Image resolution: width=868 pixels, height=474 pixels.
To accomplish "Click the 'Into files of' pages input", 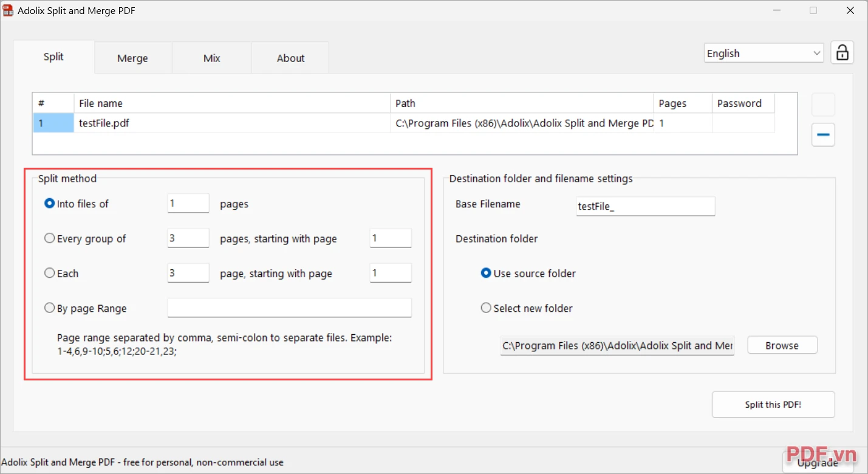I will [188, 204].
